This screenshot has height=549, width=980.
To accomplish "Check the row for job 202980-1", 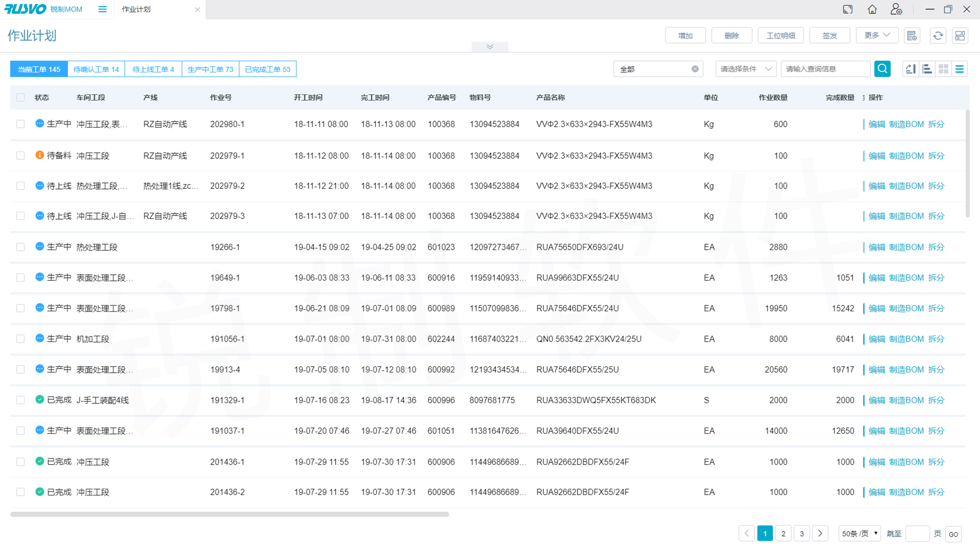I will pyautogui.click(x=21, y=124).
